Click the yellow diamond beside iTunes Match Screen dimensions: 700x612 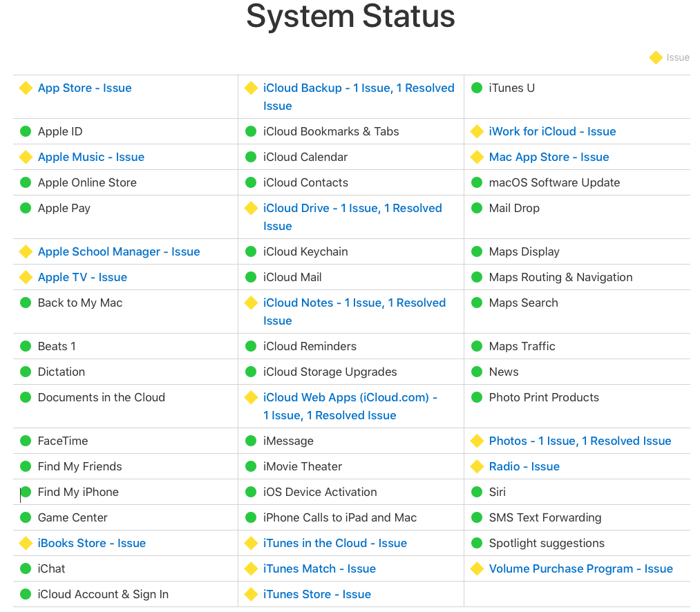click(252, 568)
